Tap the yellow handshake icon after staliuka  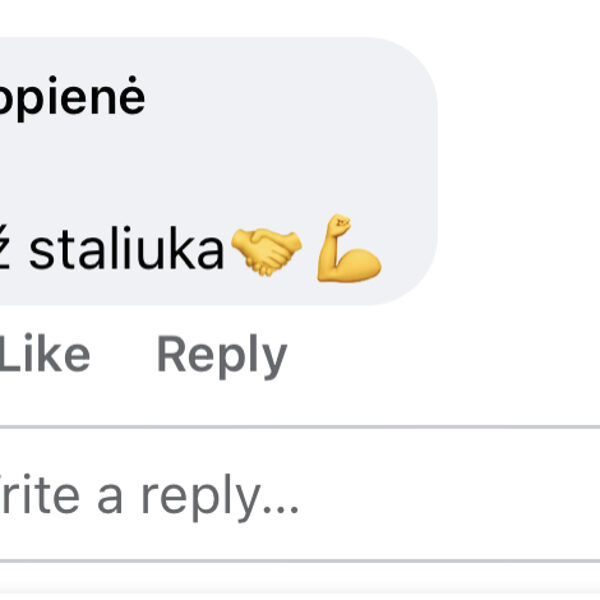(x=265, y=251)
